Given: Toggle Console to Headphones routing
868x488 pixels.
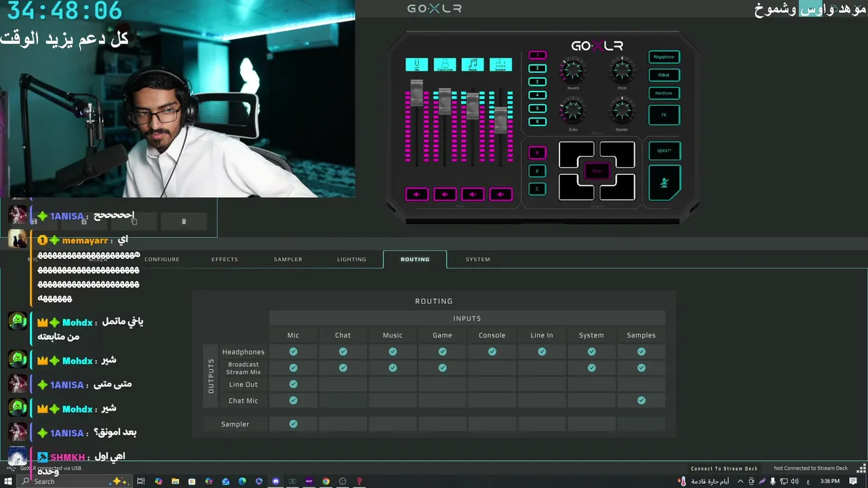Looking at the screenshot, I should point(492,352).
